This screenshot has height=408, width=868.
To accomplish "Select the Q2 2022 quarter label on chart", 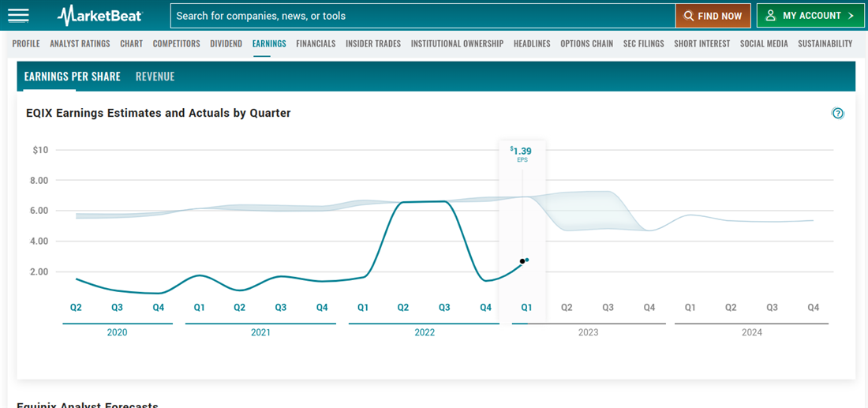I will [403, 307].
